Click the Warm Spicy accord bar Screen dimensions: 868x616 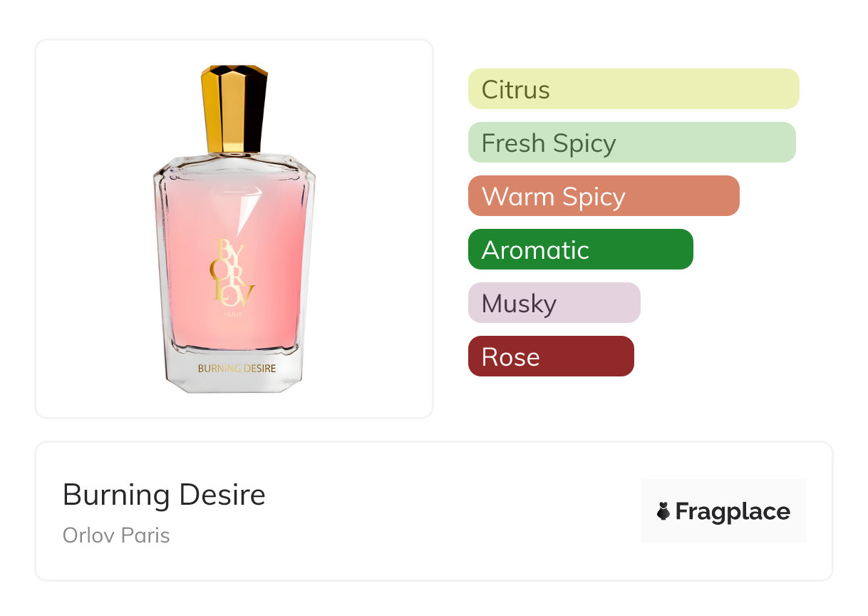coord(604,196)
